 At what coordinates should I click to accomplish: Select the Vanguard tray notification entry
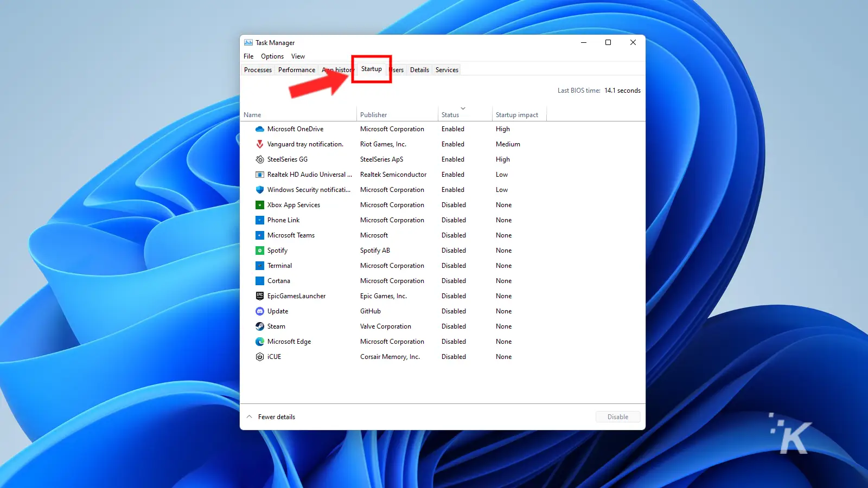click(x=305, y=144)
